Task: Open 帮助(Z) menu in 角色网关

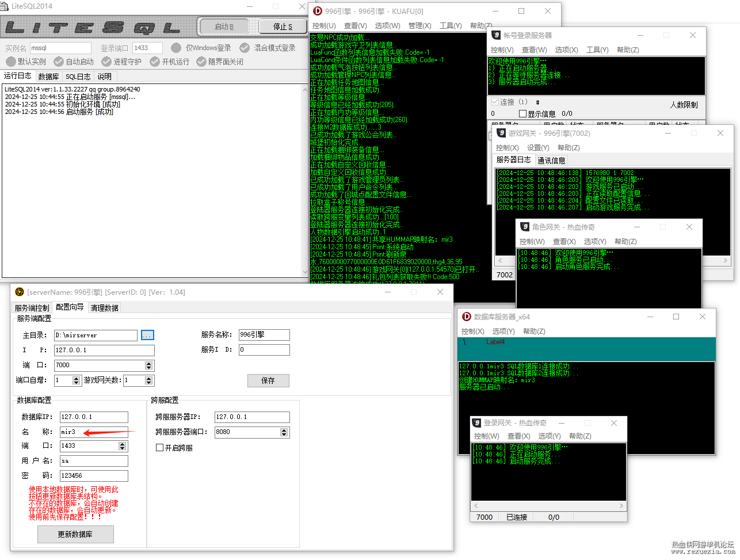Action: 625,242
